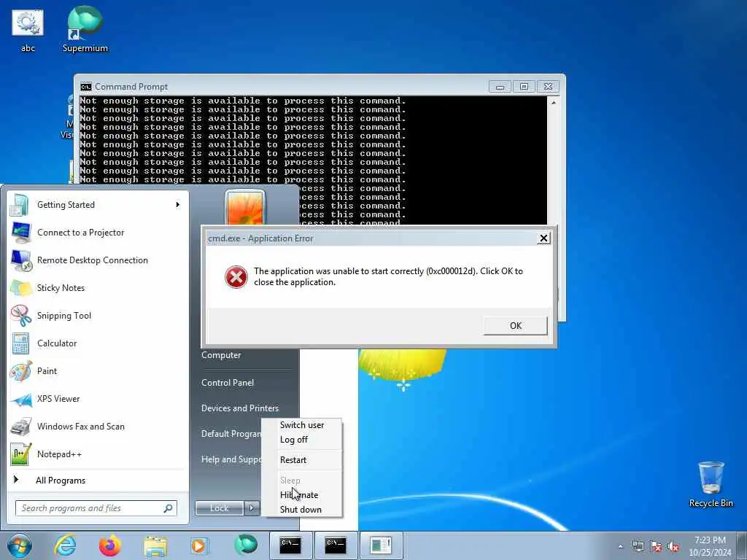Open the clock showing 7:23 PM
Image resolution: width=747 pixels, height=560 pixels.
[710, 546]
